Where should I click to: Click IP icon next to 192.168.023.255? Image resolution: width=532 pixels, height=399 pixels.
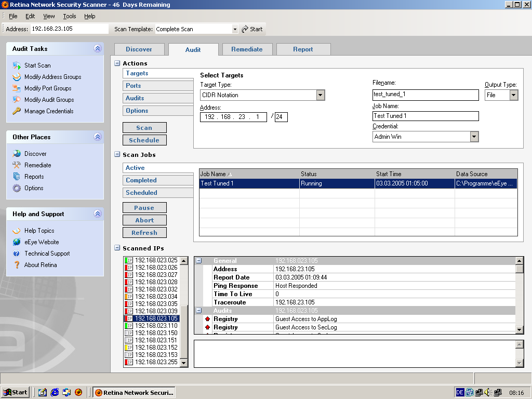[129, 362]
